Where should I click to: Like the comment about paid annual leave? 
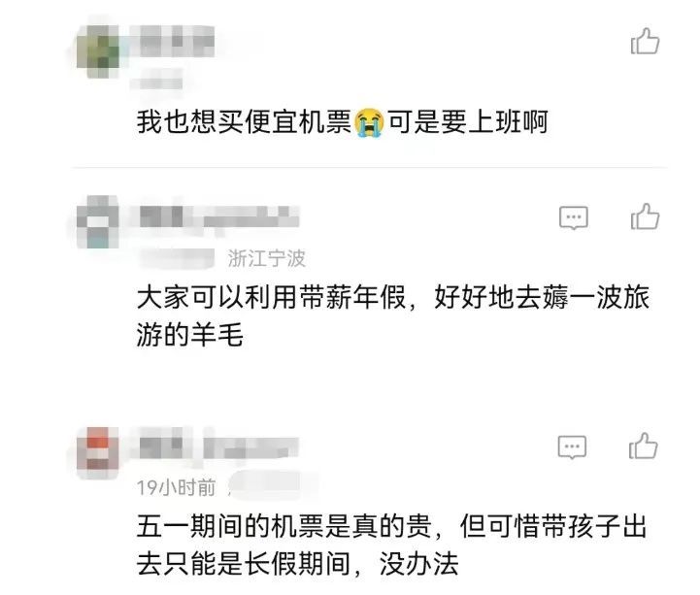[645, 216]
